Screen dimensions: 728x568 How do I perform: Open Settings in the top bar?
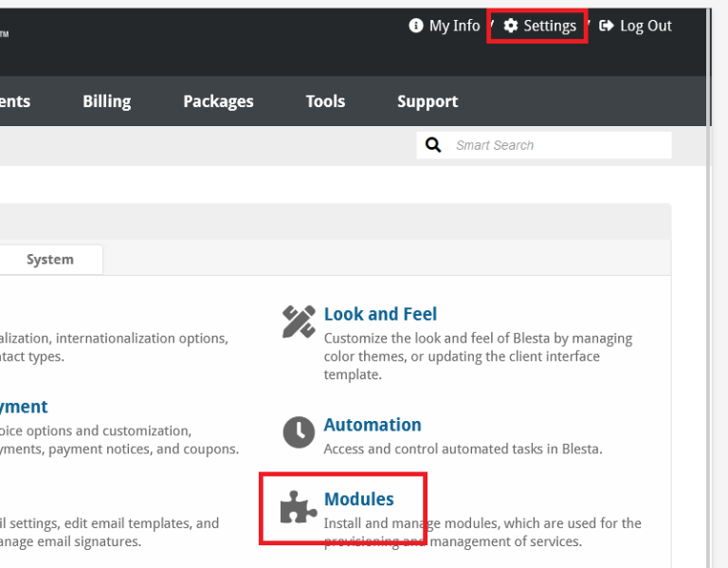point(539,26)
